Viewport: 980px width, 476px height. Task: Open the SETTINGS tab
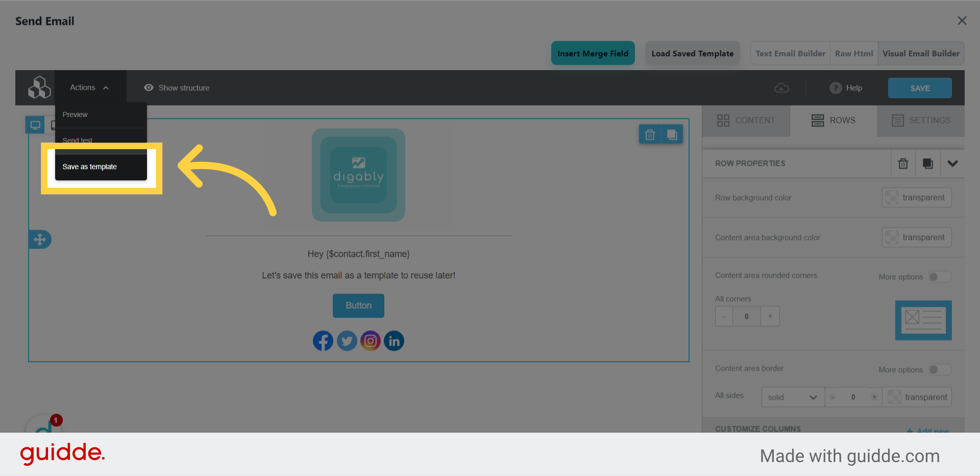(921, 121)
